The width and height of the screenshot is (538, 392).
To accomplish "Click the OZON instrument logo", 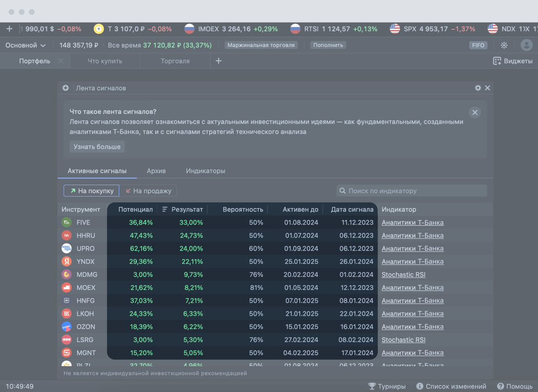I will point(67,327).
